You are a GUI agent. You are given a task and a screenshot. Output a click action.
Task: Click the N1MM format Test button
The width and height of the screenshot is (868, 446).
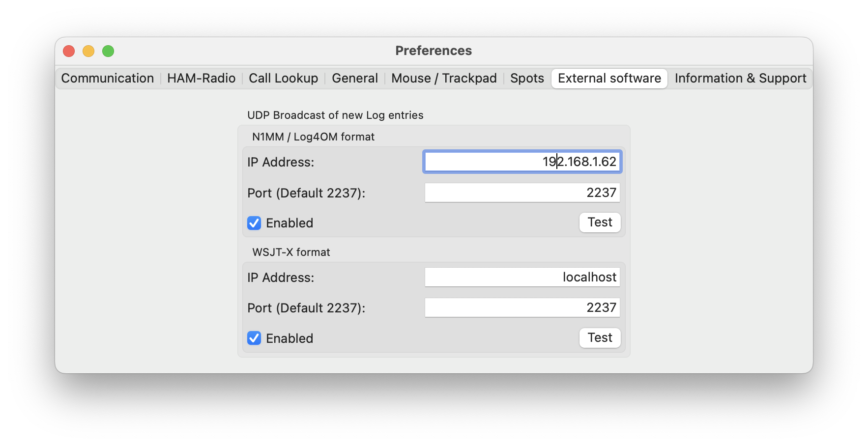pyautogui.click(x=600, y=223)
